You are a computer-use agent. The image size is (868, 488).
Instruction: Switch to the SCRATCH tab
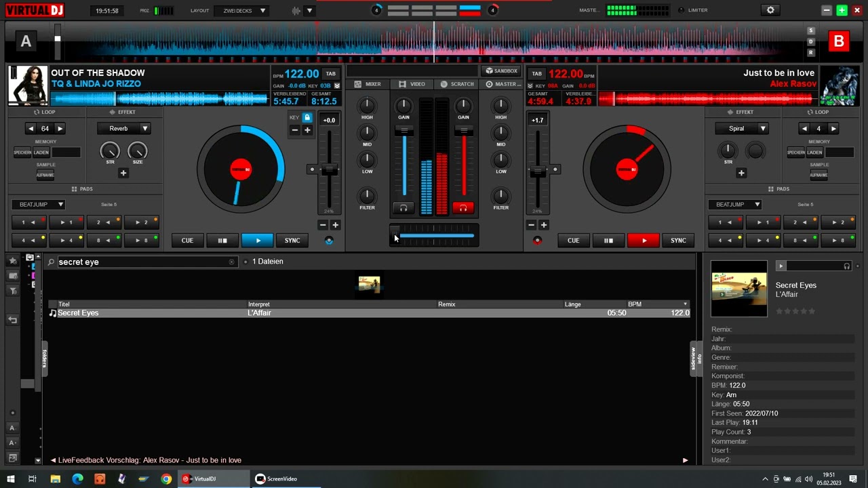pyautogui.click(x=458, y=84)
